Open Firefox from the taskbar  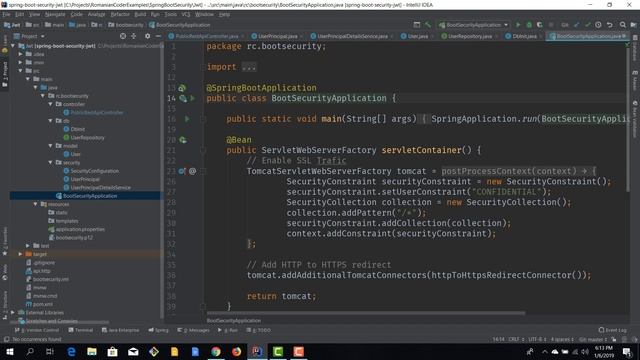(x=236, y=351)
